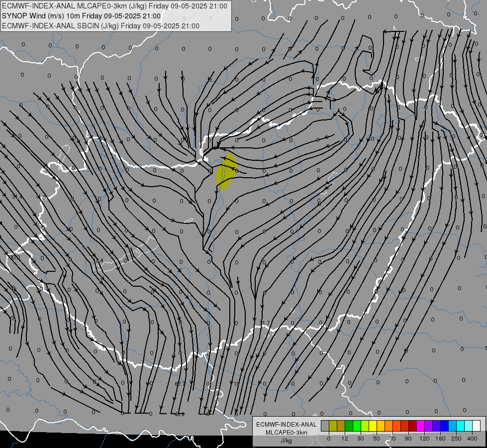
Task: Select the purple legend swatch after 120
Action: (429, 426)
